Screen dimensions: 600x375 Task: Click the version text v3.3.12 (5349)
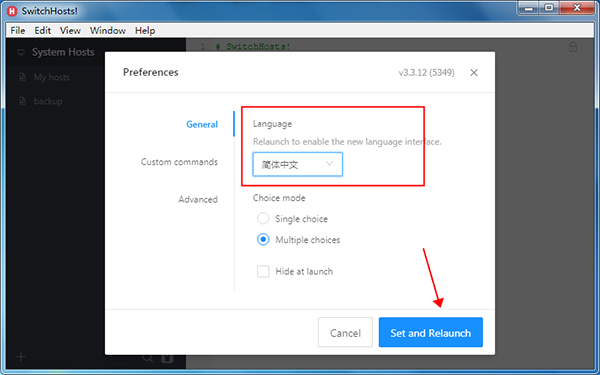[x=426, y=73]
